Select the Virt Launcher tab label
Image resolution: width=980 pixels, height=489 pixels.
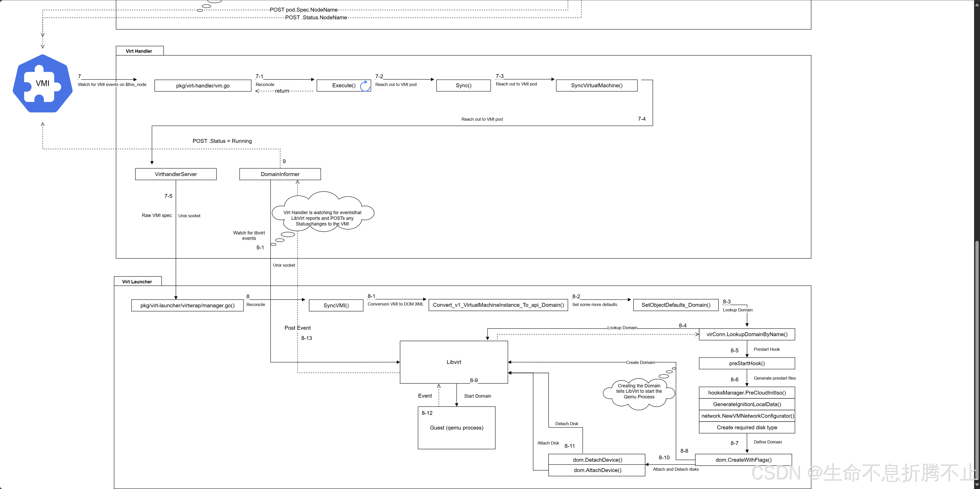[137, 281]
